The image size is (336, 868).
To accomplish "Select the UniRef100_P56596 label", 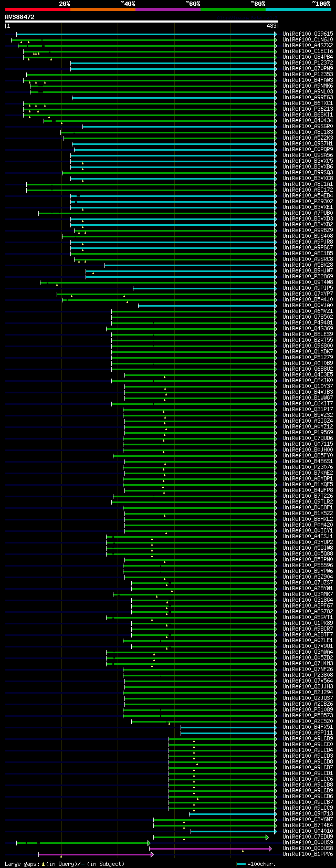I will point(308,566).
